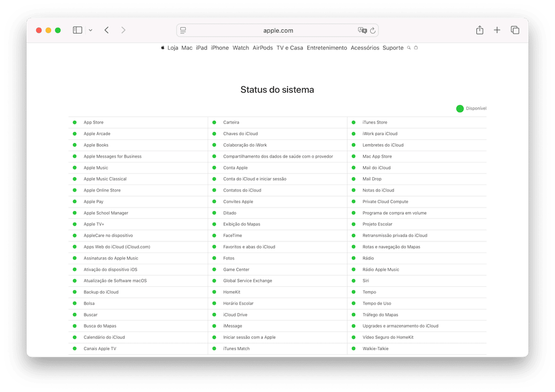Screen dimensions: 555x392
Task: Select the Private Cloud Compute entry
Action: [385, 202]
